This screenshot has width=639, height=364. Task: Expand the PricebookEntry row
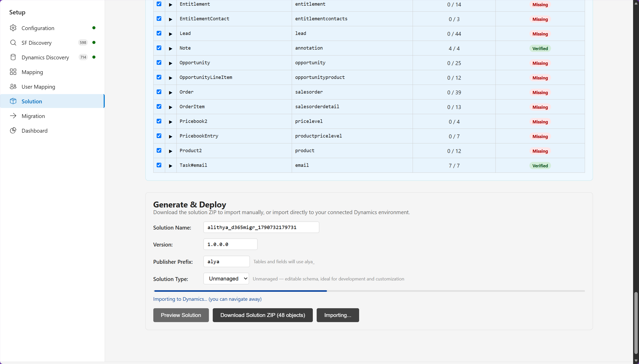point(171,136)
